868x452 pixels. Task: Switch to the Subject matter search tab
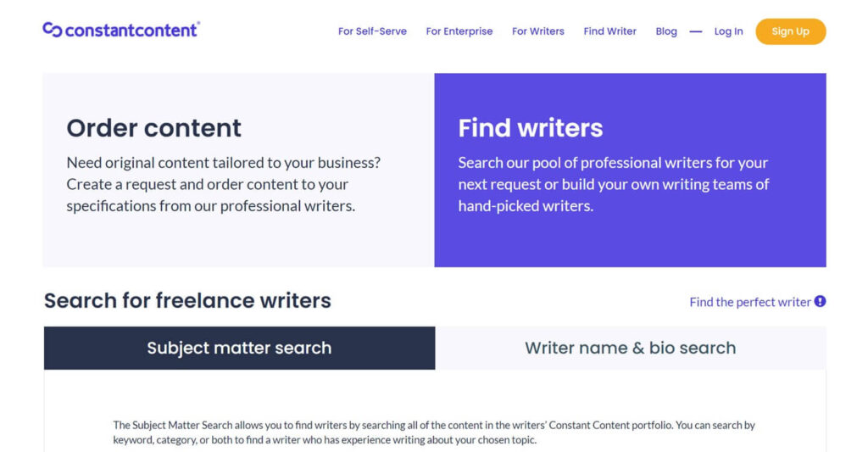tap(239, 348)
